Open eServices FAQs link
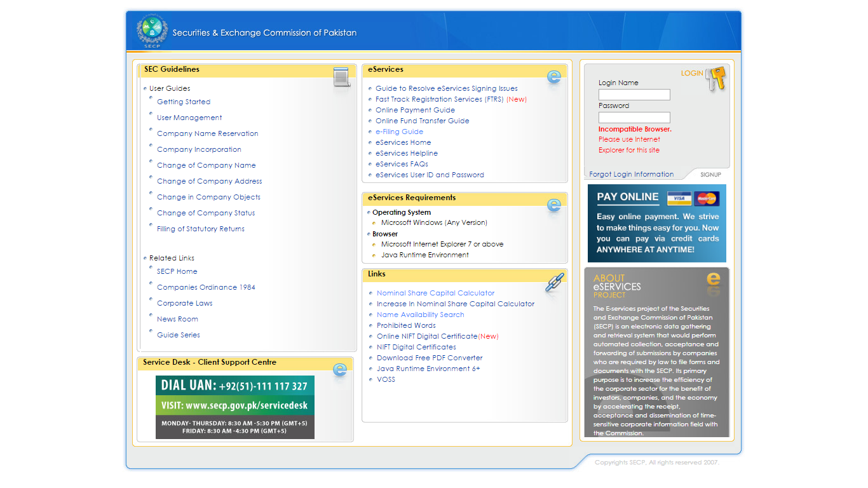Image resolution: width=868 pixels, height=488 pixels. (x=402, y=164)
